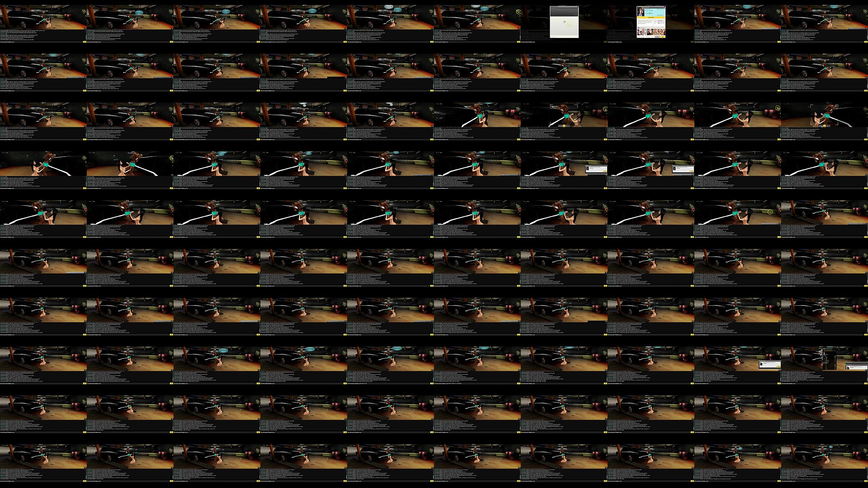Close the loading spinner dialog window
Screen dimensions: 868x488
tap(578, 7)
